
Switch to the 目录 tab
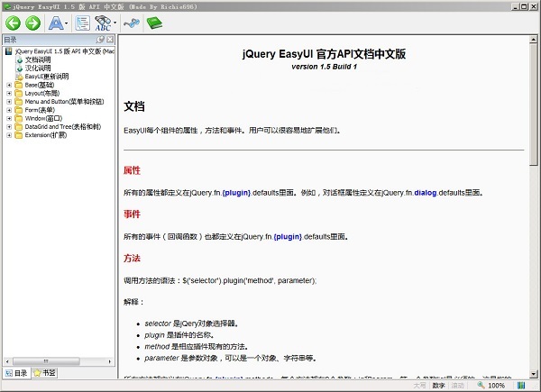(x=16, y=373)
